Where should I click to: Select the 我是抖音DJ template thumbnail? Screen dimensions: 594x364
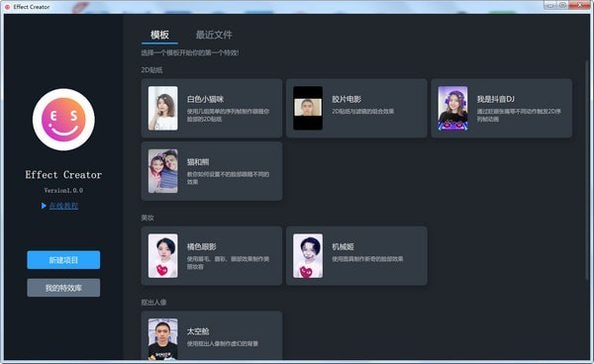click(x=452, y=108)
